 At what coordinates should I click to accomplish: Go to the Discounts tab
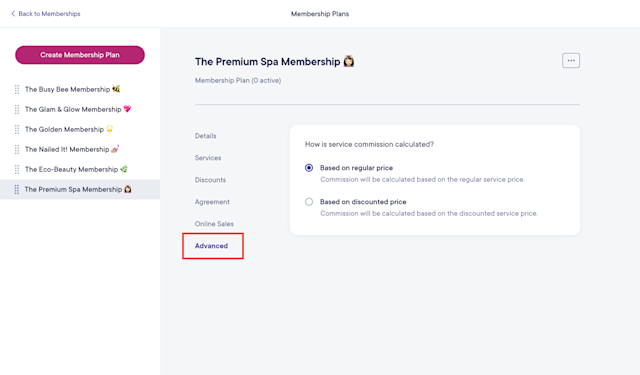click(x=210, y=180)
